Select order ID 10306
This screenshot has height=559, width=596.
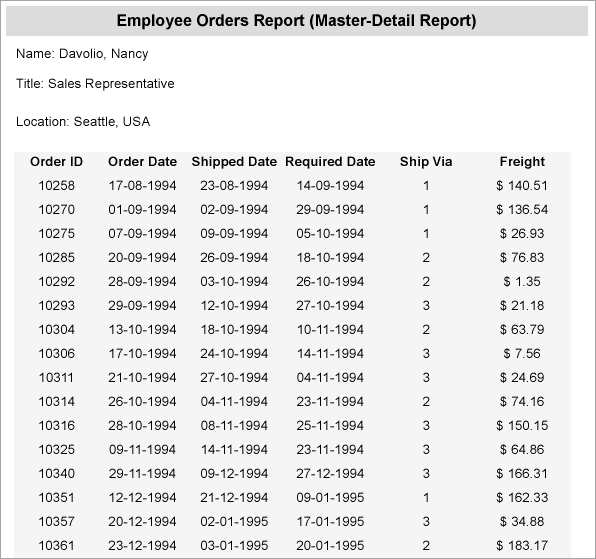tap(57, 353)
